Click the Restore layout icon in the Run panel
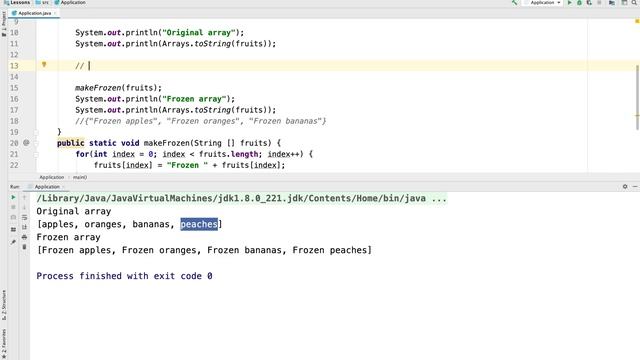The height and width of the screenshot is (360, 640). [13, 230]
